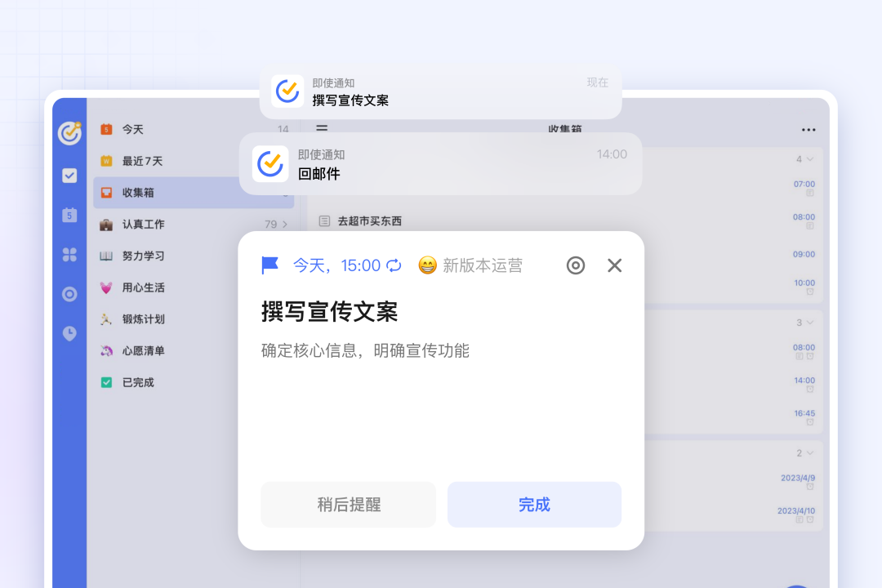Click the 2023/4/10 due date

pos(796,511)
